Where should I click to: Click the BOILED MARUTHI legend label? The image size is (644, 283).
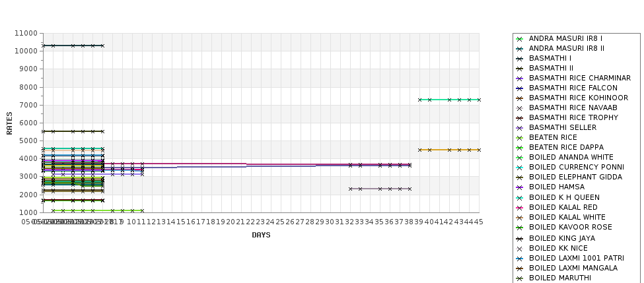[x=560, y=278]
